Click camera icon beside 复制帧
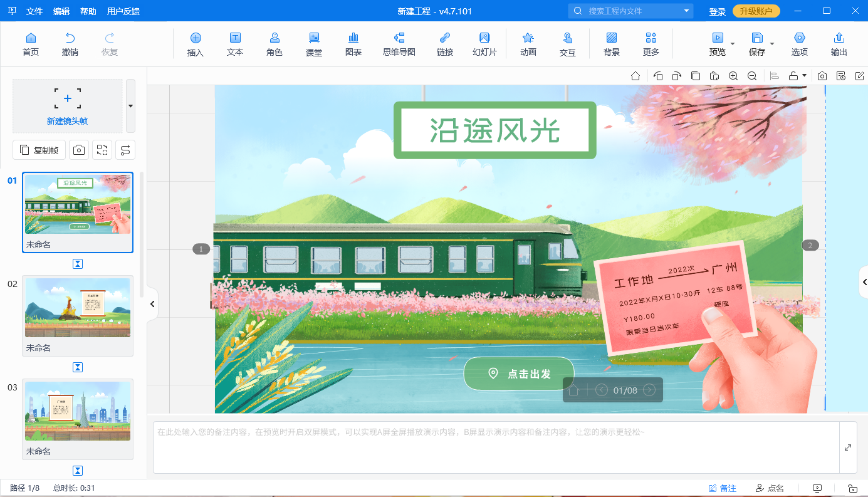The image size is (868, 497). tap(78, 150)
